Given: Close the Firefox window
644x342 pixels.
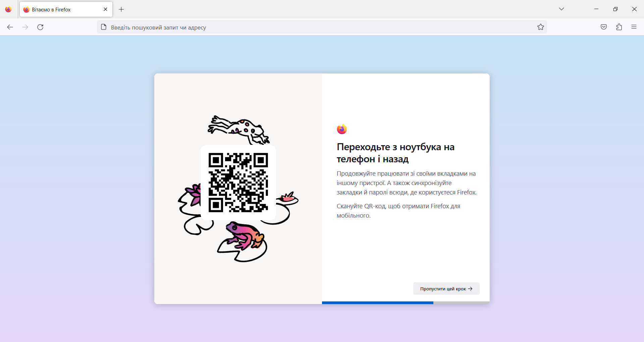Looking at the screenshot, I should [634, 9].
